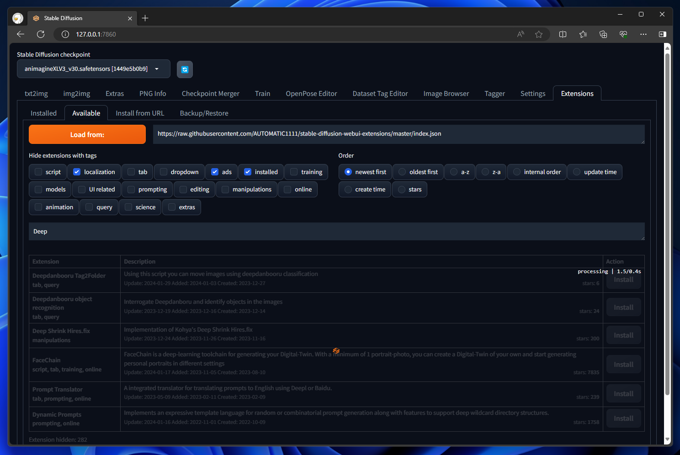Toggle the script tag checkbox

point(38,172)
